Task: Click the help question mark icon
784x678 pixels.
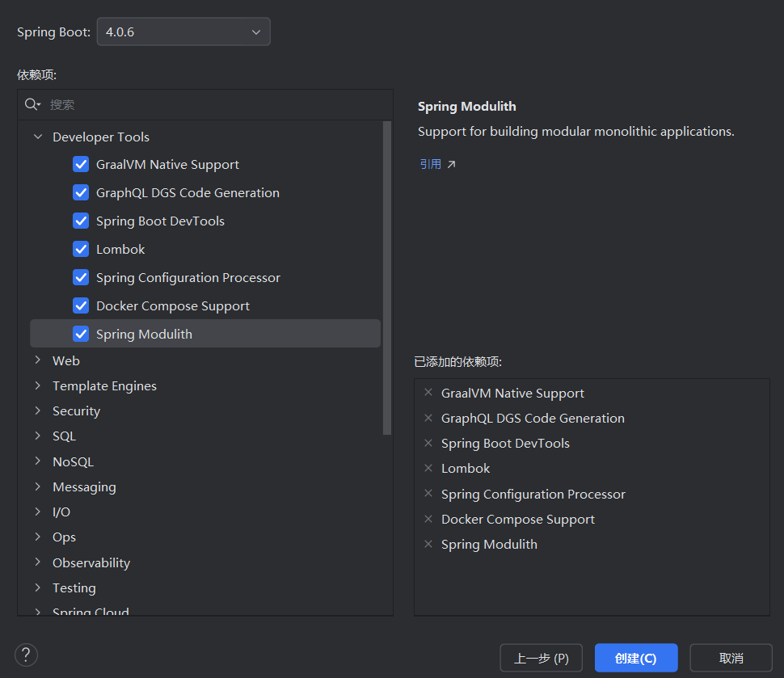Action: (x=26, y=655)
